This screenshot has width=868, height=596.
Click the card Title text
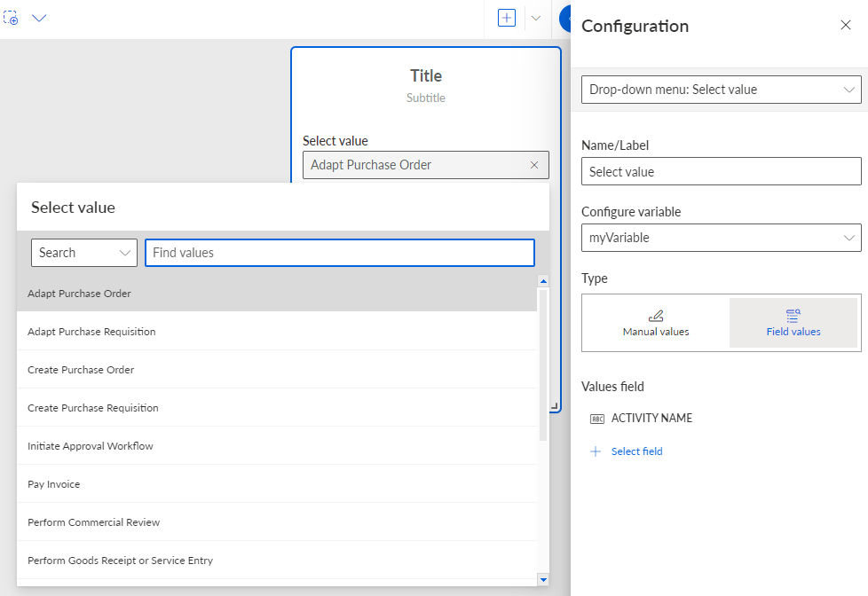click(426, 75)
